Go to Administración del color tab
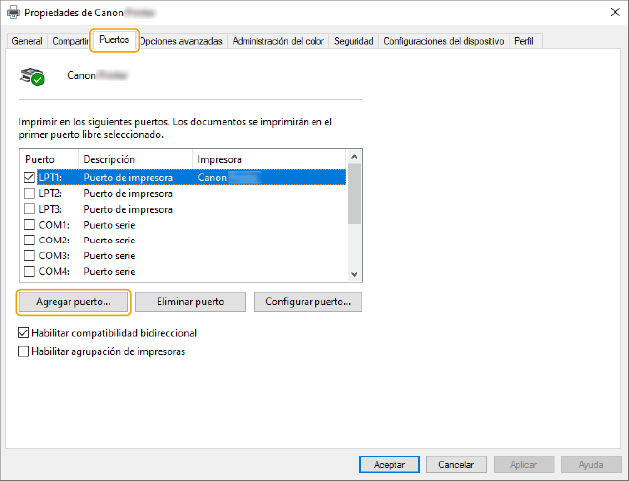Image resolution: width=629 pixels, height=481 pixels. click(x=278, y=41)
